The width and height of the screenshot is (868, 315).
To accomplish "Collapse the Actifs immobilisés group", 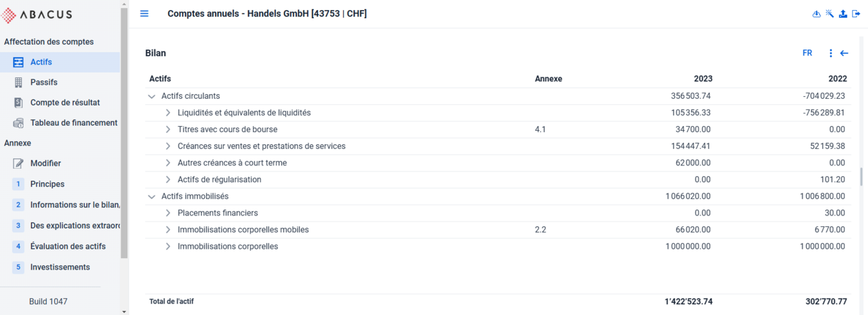I will click(x=152, y=196).
